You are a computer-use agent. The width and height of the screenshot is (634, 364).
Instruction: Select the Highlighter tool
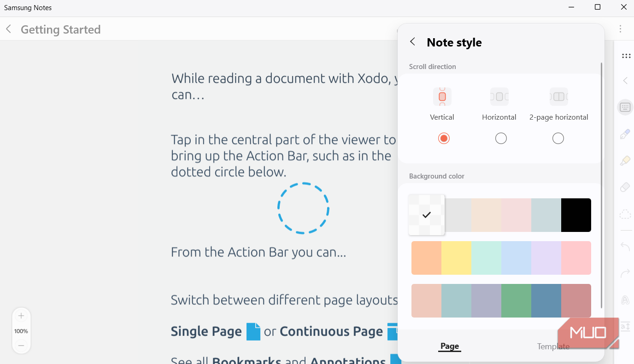coord(625,161)
